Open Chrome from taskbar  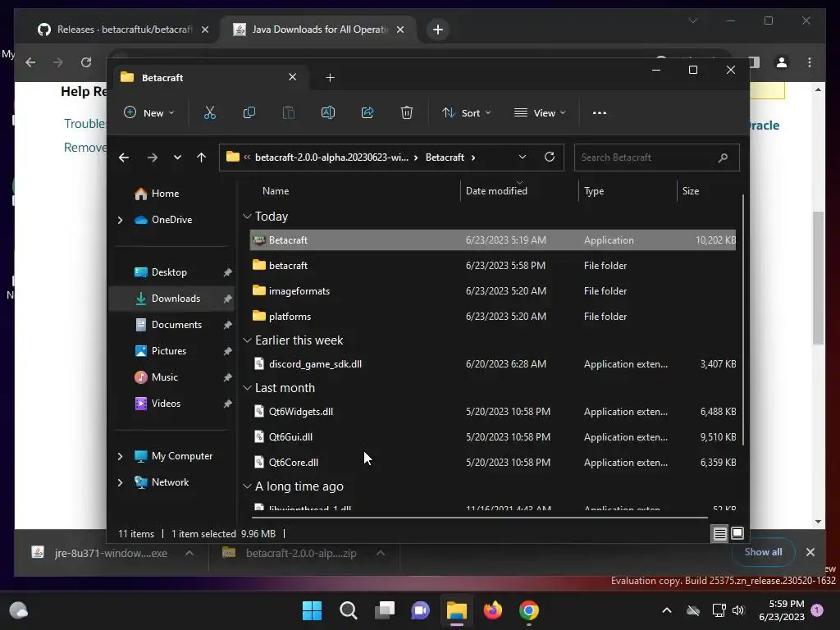[529, 610]
